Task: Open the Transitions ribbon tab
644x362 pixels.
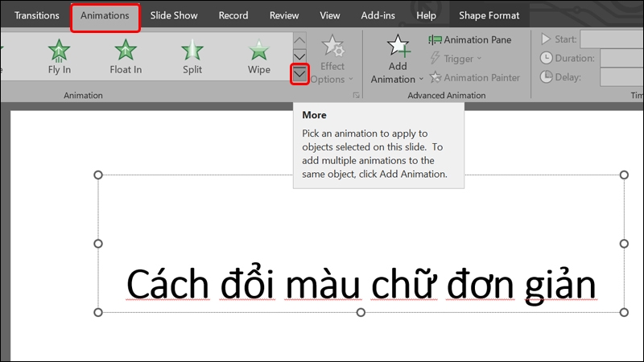Action: 36,15
